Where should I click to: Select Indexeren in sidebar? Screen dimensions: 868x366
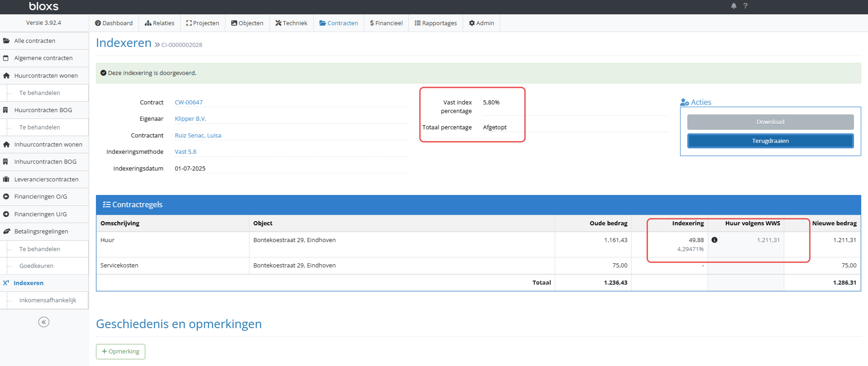(x=44, y=283)
